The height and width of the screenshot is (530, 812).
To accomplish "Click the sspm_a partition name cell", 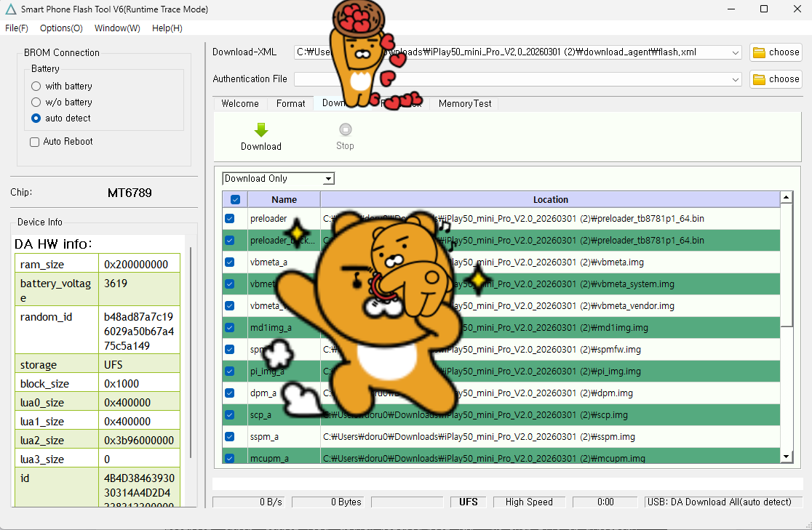I will coord(284,437).
